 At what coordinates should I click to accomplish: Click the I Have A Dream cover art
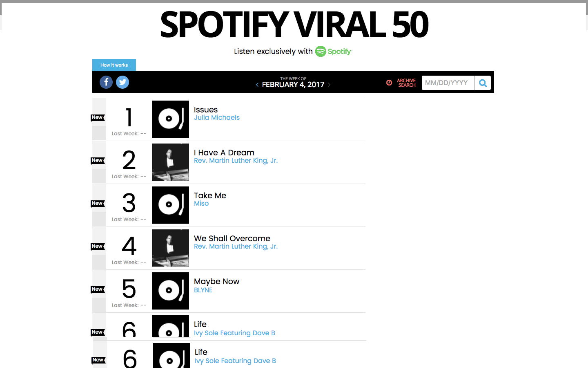[x=170, y=162]
